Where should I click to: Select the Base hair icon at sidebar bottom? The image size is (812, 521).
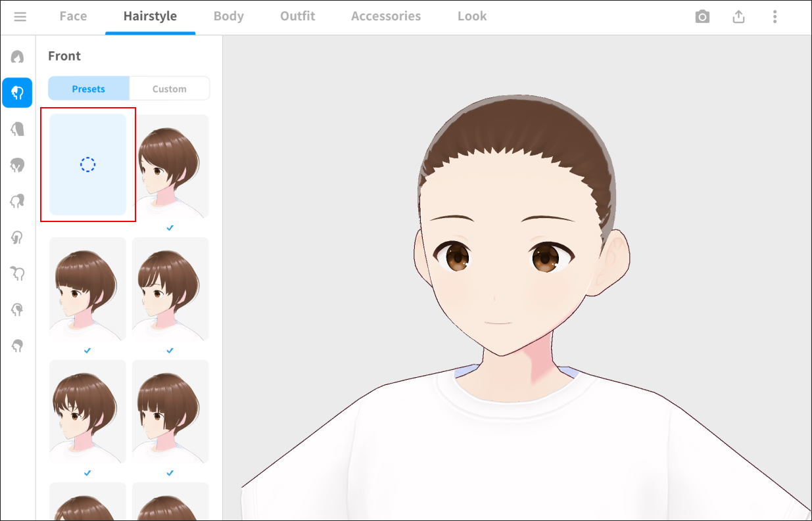click(17, 346)
